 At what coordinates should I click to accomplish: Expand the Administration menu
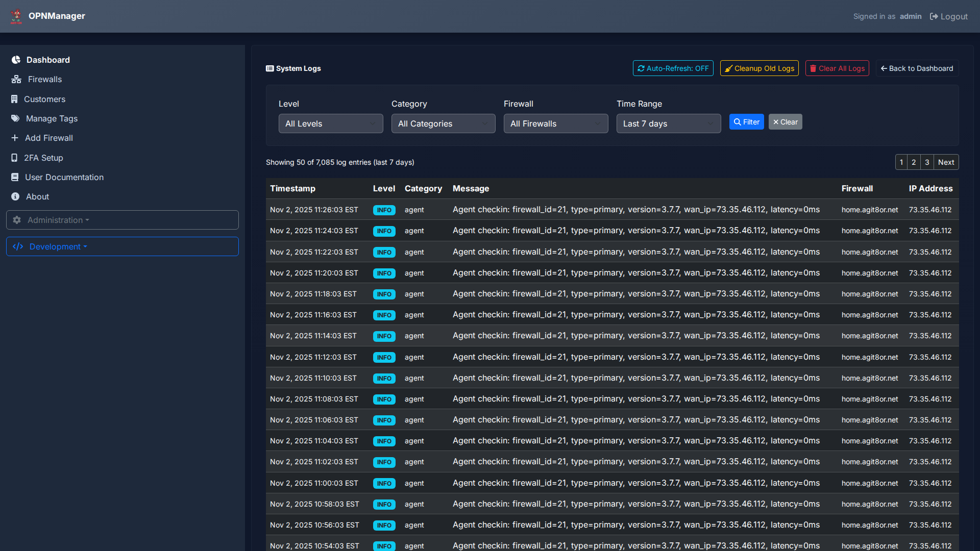[58, 220]
